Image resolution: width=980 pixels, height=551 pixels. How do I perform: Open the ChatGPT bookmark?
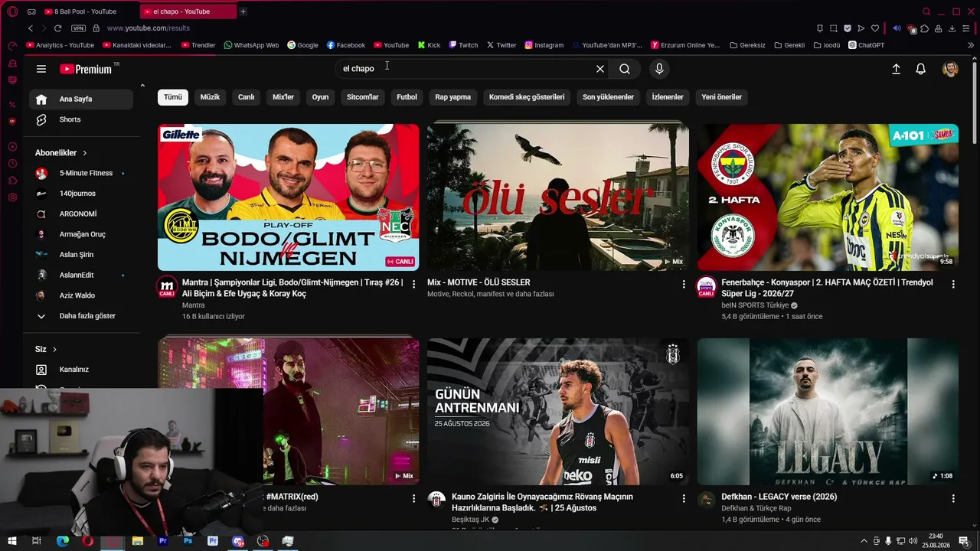pyautogui.click(x=866, y=45)
